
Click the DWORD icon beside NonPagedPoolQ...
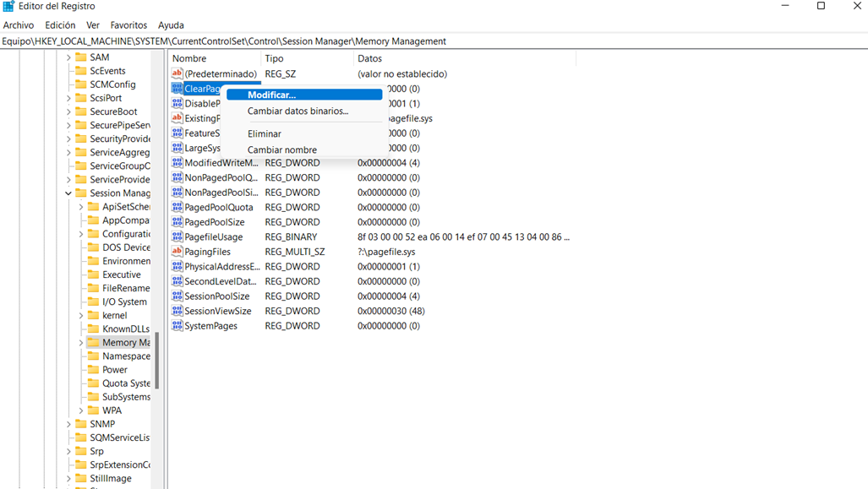point(177,177)
